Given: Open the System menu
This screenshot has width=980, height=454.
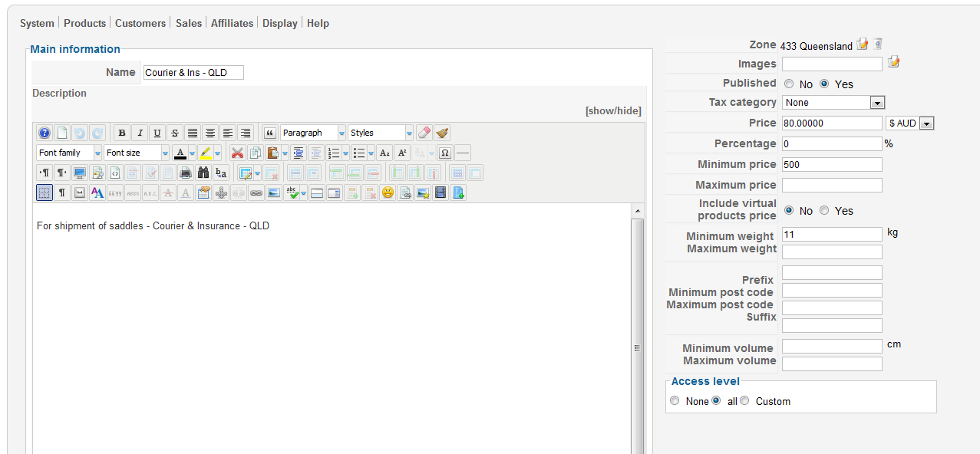Looking at the screenshot, I should [37, 23].
